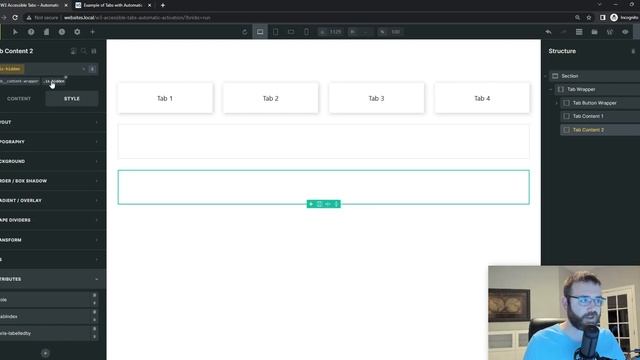The image size is (640, 360).
Task: Click the is-hidden class chip under the selector
Action: click(54, 81)
